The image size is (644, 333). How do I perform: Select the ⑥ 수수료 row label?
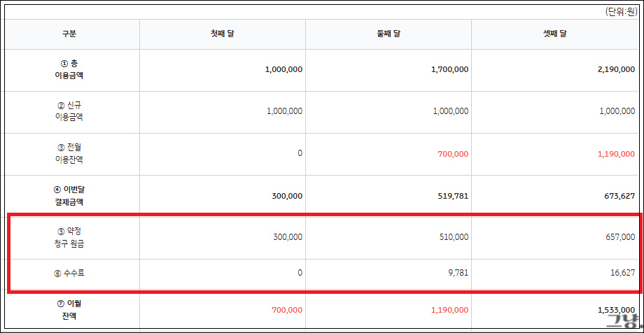(x=70, y=273)
